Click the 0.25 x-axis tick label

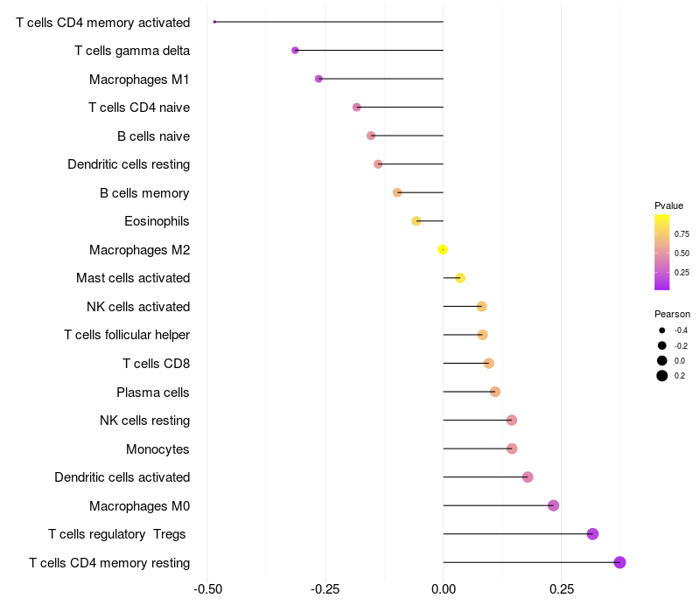coord(562,588)
